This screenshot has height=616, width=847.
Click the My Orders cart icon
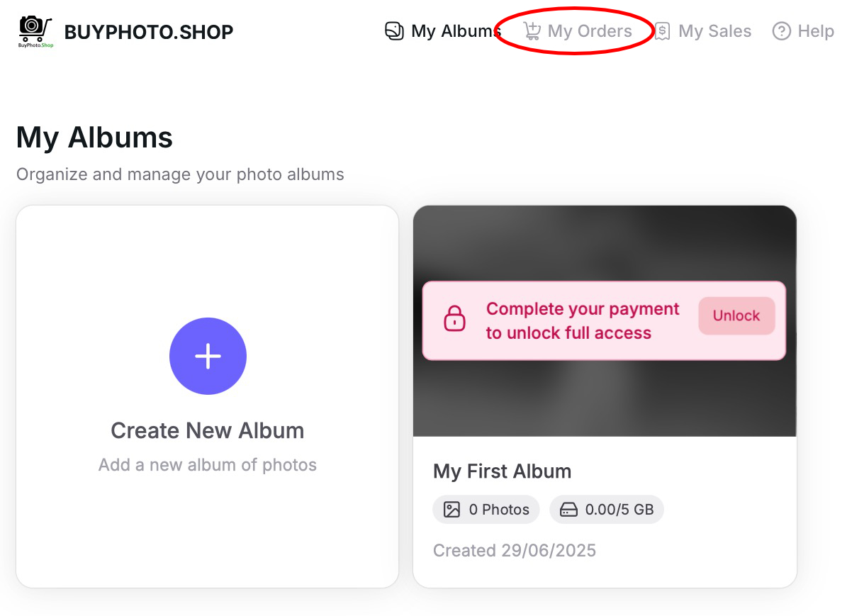532,31
